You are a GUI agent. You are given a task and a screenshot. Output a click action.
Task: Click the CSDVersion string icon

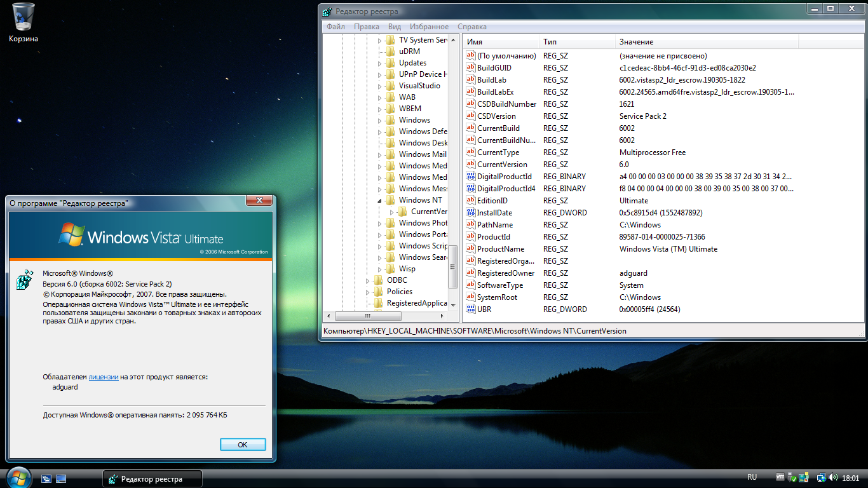point(471,116)
